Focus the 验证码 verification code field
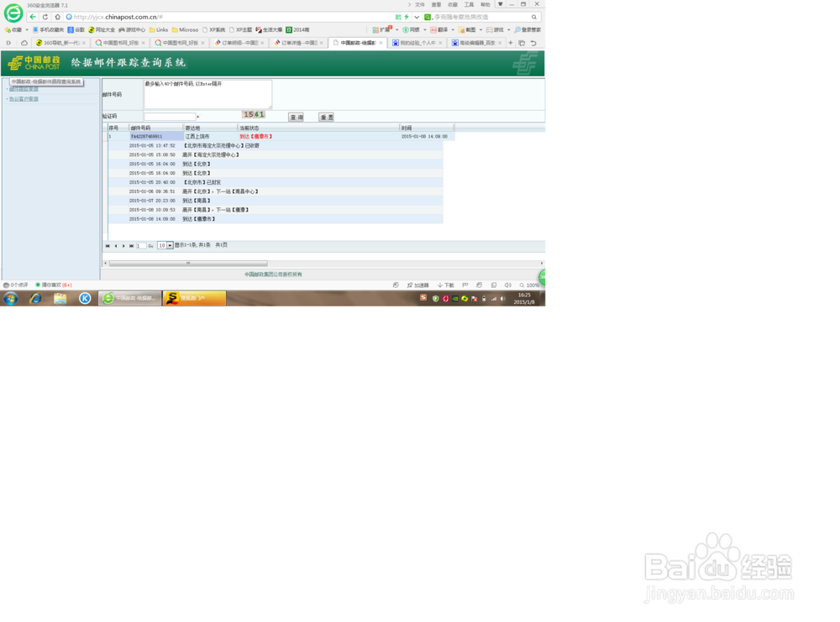Viewport: 840px width, 622px height. (170, 117)
